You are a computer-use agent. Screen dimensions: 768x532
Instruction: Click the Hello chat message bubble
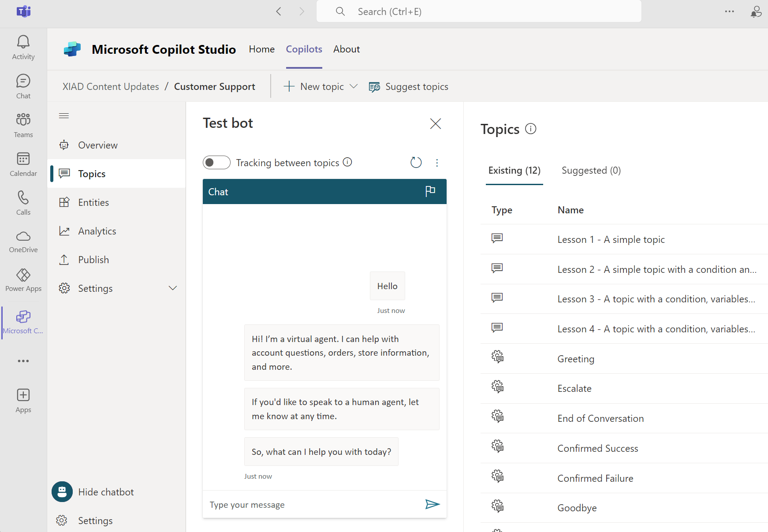[388, 286]
